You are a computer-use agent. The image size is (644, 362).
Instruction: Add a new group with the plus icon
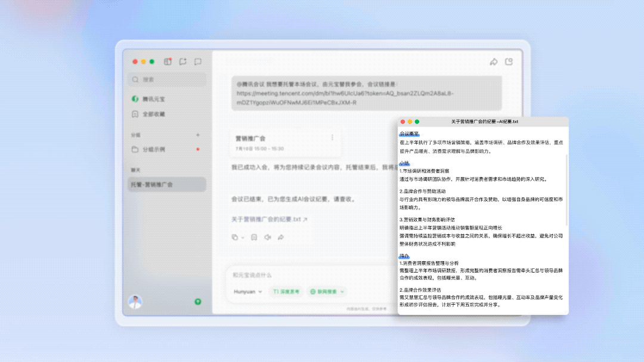198,136
